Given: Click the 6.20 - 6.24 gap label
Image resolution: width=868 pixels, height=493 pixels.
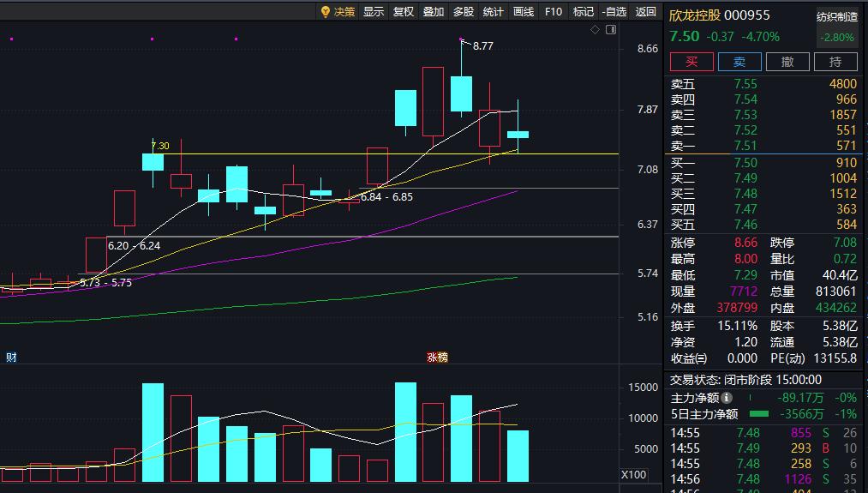Looking at the screenshot, I should pos(134,246).
